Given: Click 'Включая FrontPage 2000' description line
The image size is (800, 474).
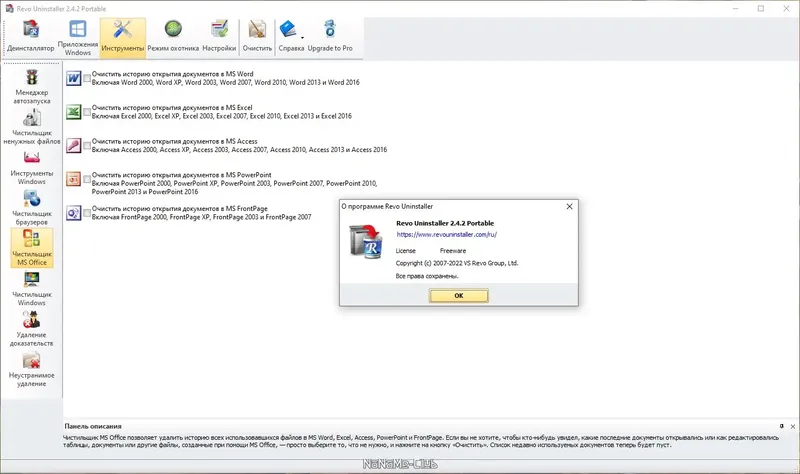Looking at the screenshot, I should click(202, 217).
